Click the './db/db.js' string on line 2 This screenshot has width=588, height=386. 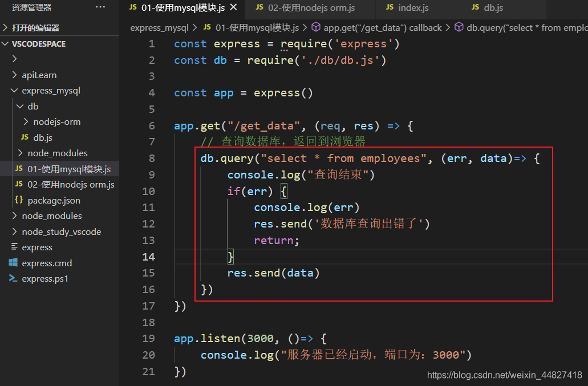pyautogui.click(x=340, y=60)
